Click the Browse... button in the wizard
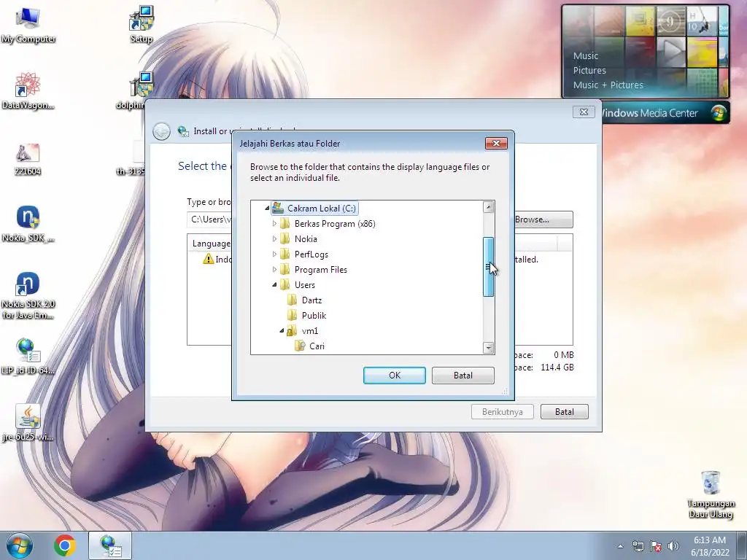 (x=543, y=219)
